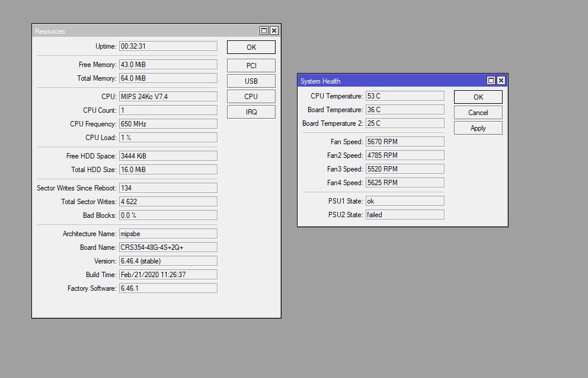
Task: Click the Board Temperature field 36 C
Action: coord(405,110)
